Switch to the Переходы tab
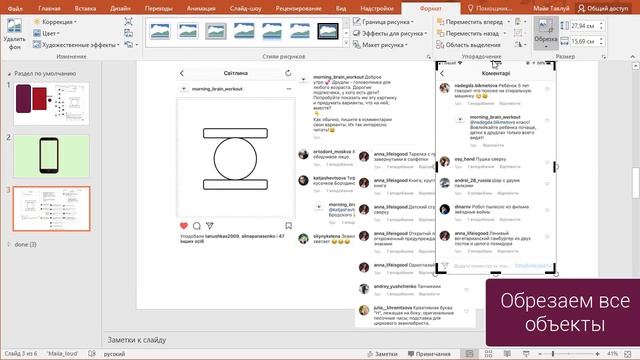 (x=158, y=8)
